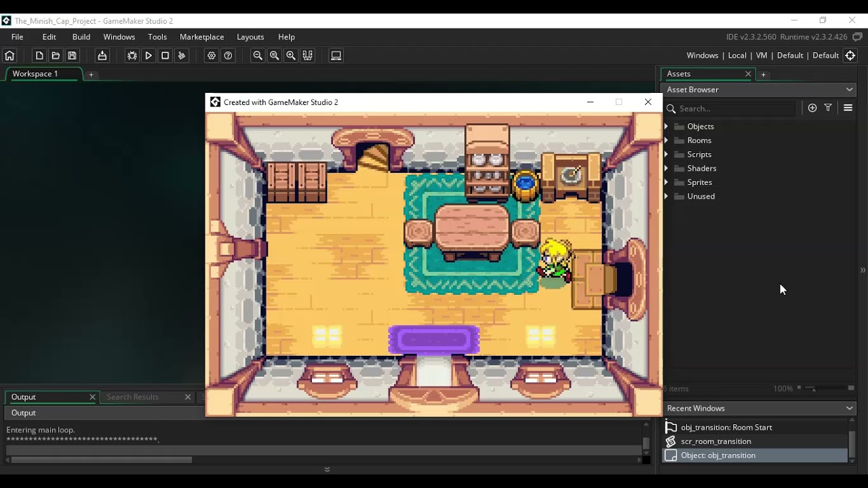Close the Search Results tab
The height and width of the screenshot is (488, 868).
coord(188,397)
